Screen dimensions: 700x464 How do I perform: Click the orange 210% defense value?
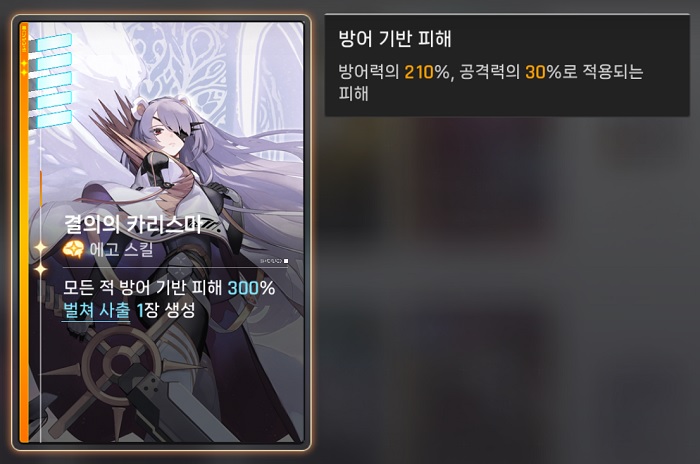coord(426,72)
